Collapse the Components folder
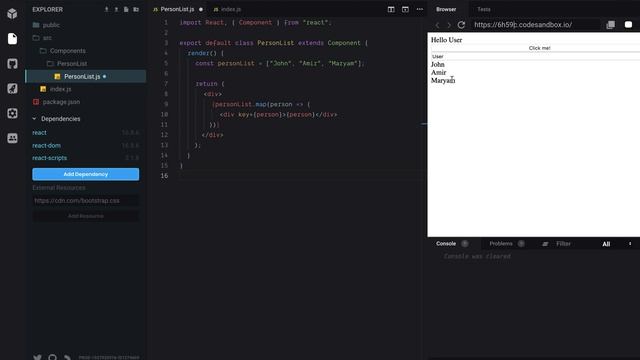The image size is (640, 360). 62,51
